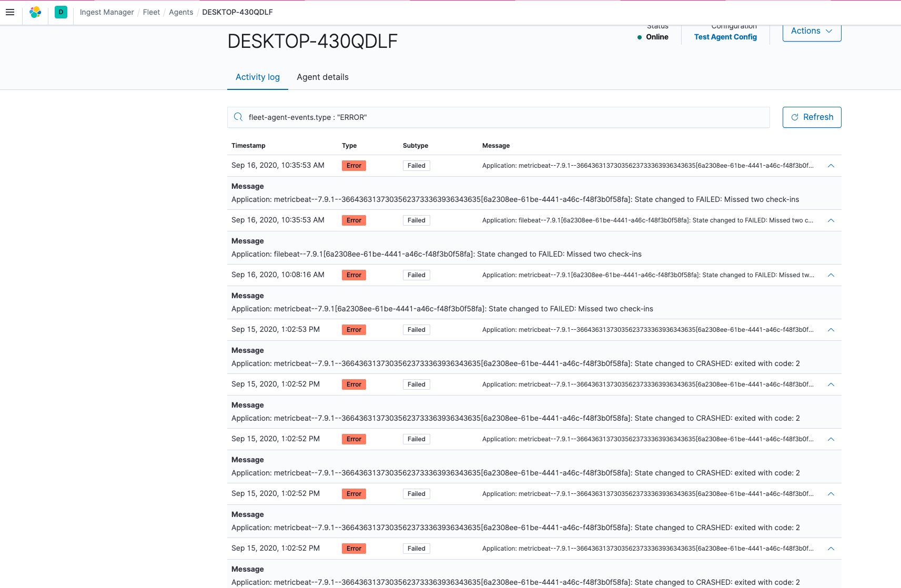This screenshot has height=588, width=901.
Task: Open the Test Agent Config link
Action: (x=725, y=37)
